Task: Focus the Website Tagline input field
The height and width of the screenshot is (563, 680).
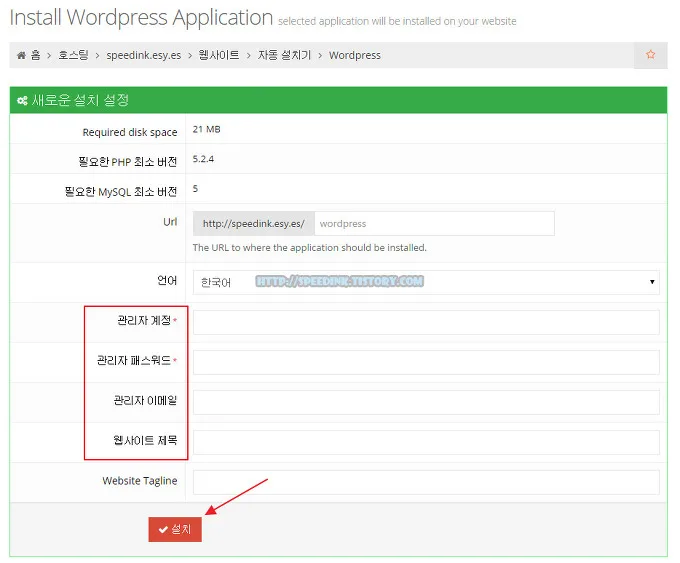Action: click(426, 482)
